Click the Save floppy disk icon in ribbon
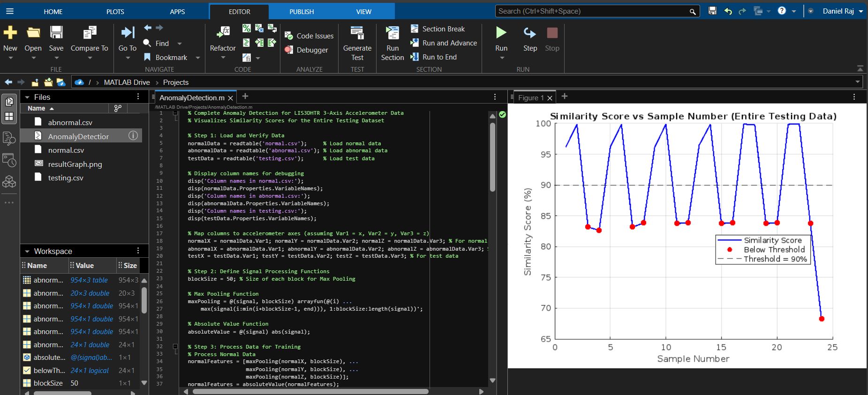Image resolution: width=868 pixels, height=395 pixels. (x=56, y=32)
